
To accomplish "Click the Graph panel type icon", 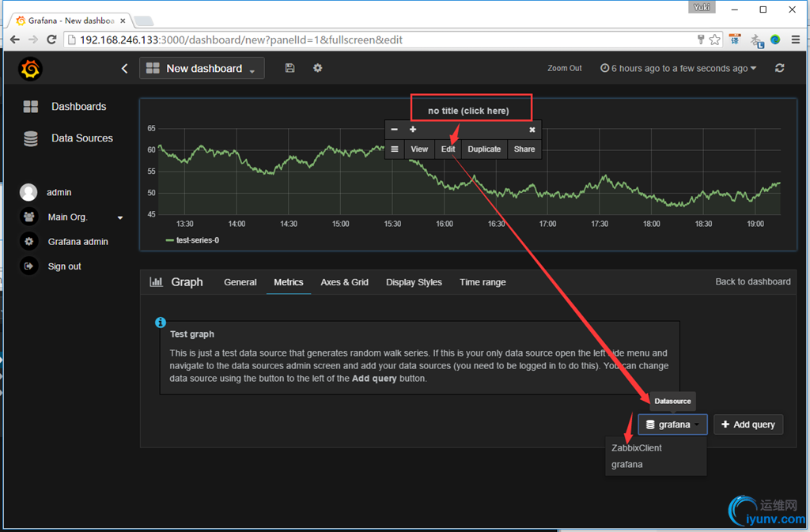I will point(156,281).
